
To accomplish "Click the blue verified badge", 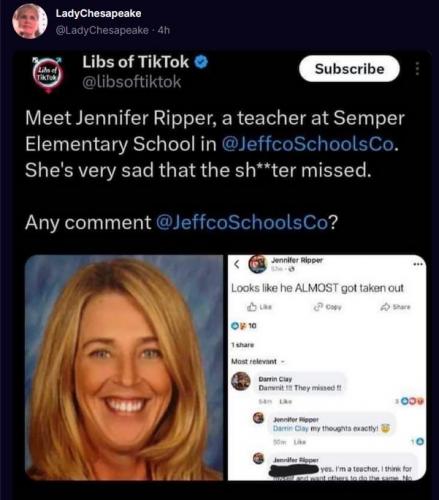I will coord(201,62).
